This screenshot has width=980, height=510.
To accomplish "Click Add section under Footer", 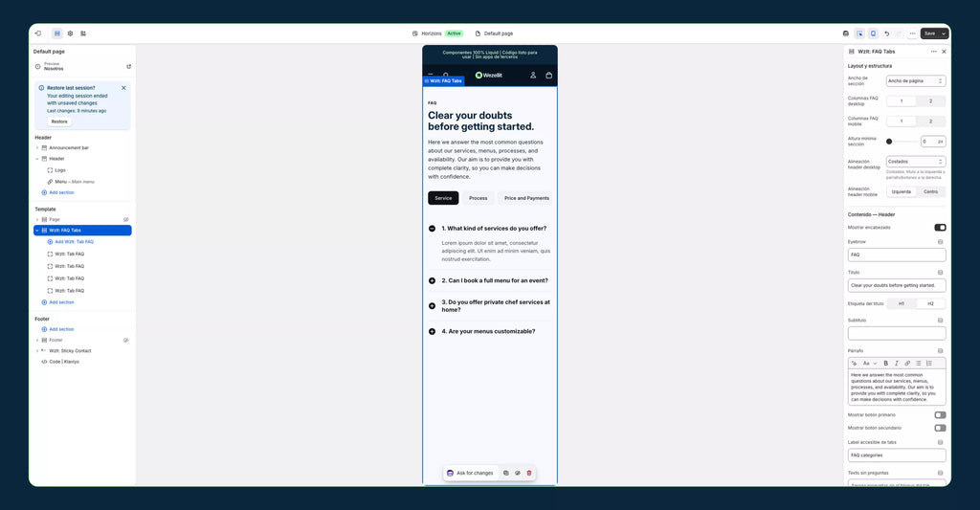I will coord(61,329).
